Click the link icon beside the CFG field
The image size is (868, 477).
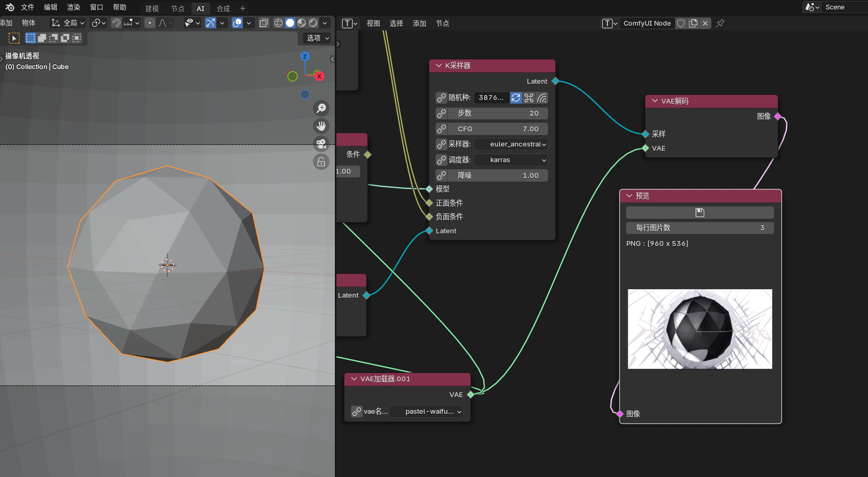[x=442, y=129]
